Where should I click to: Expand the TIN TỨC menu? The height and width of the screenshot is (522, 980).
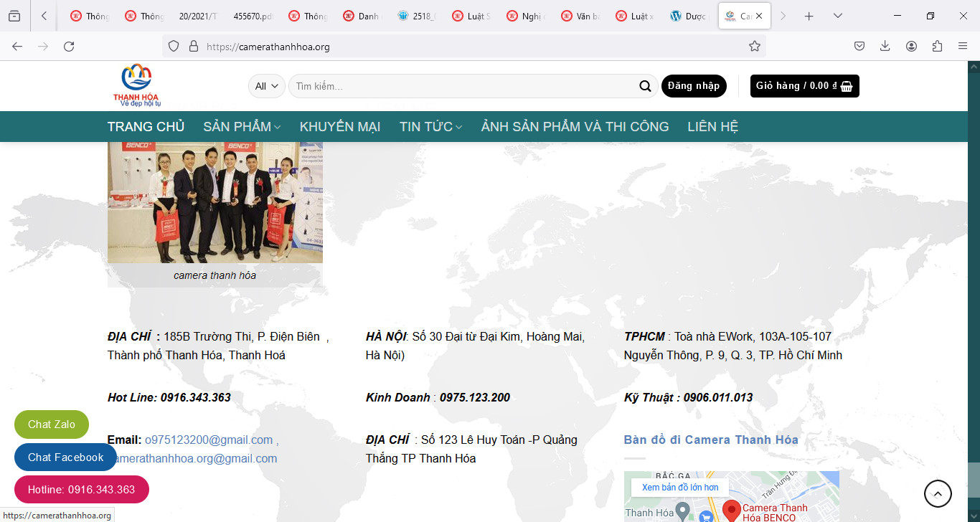[430, 127]
